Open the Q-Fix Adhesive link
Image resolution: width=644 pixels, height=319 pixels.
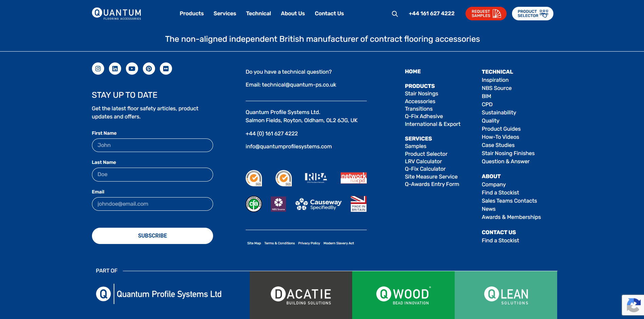click(x=424, y=116)
